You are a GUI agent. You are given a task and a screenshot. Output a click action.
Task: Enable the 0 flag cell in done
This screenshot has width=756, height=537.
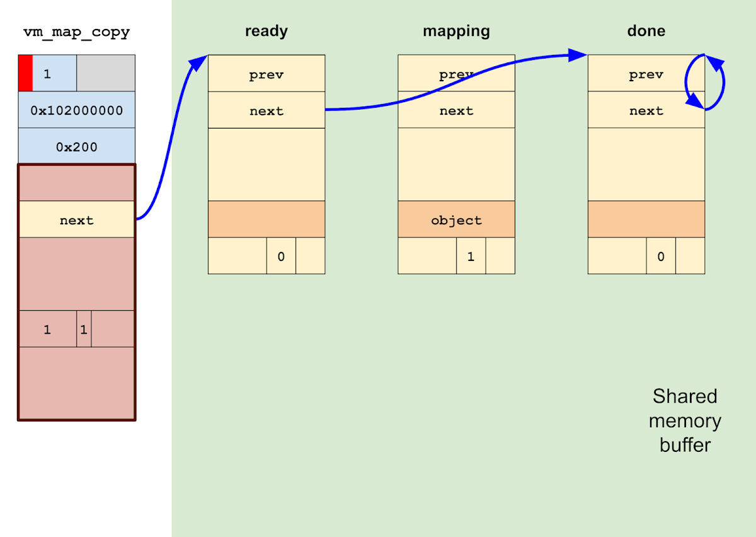point(660,257)
